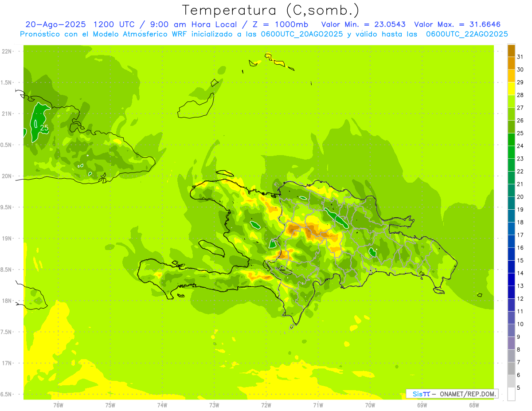Click the legend value "23"
This screenshot has height=411, width=532.
[520, 159]
